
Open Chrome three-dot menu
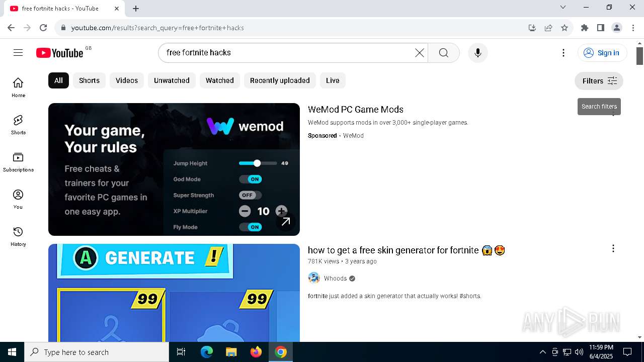tap(632, 28)
